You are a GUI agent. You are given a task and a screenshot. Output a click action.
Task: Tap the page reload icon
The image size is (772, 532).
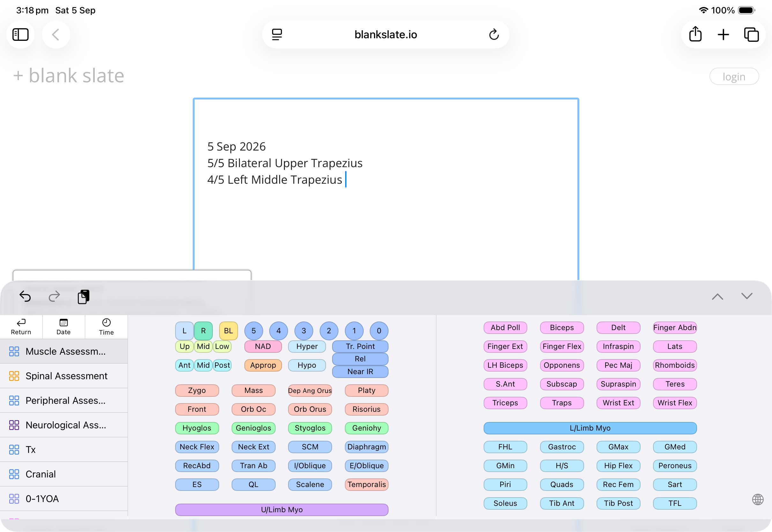(494, 34)
